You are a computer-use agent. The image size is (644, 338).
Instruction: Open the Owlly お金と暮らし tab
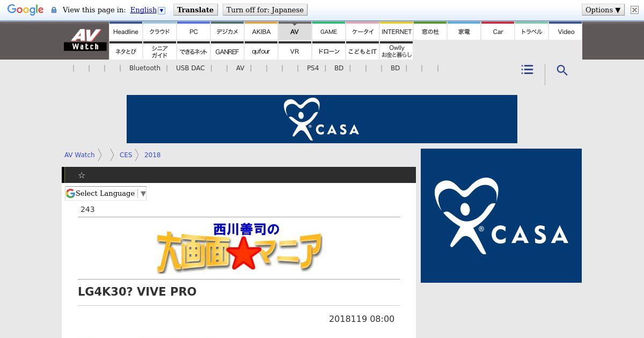point(397,51)
